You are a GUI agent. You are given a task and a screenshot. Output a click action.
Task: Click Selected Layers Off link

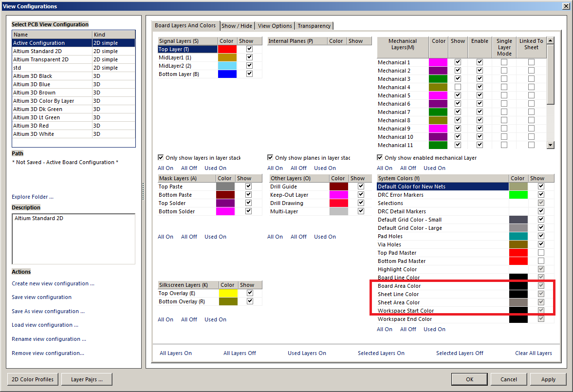click(460, 353)
